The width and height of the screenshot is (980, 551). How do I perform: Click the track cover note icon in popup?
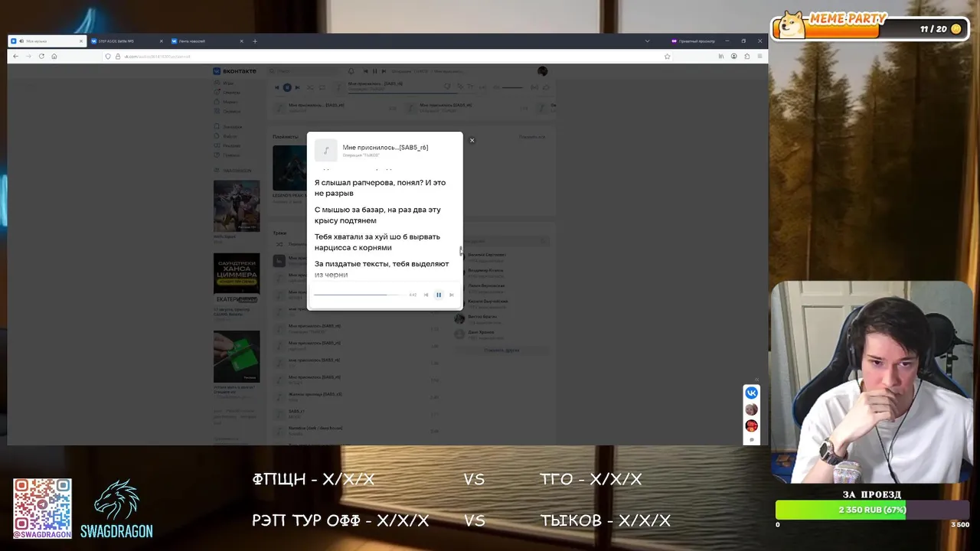pyautogui.click(x=325, y=150)
